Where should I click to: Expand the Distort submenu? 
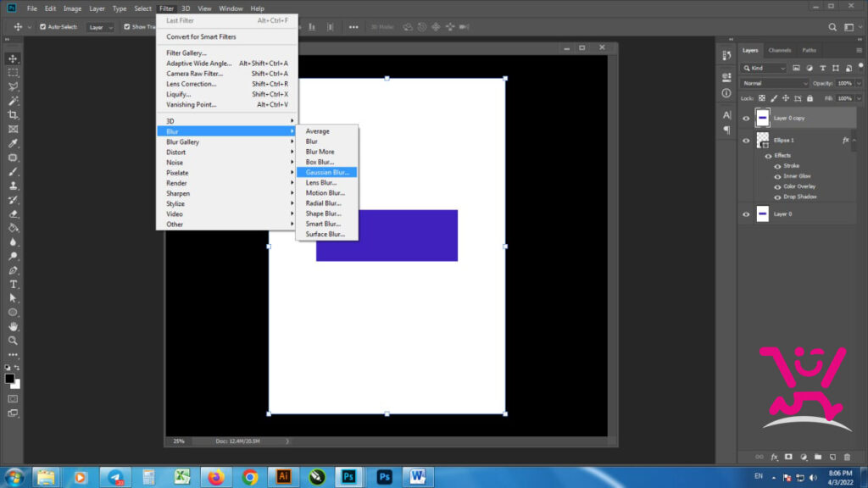(x=226, y=152)
